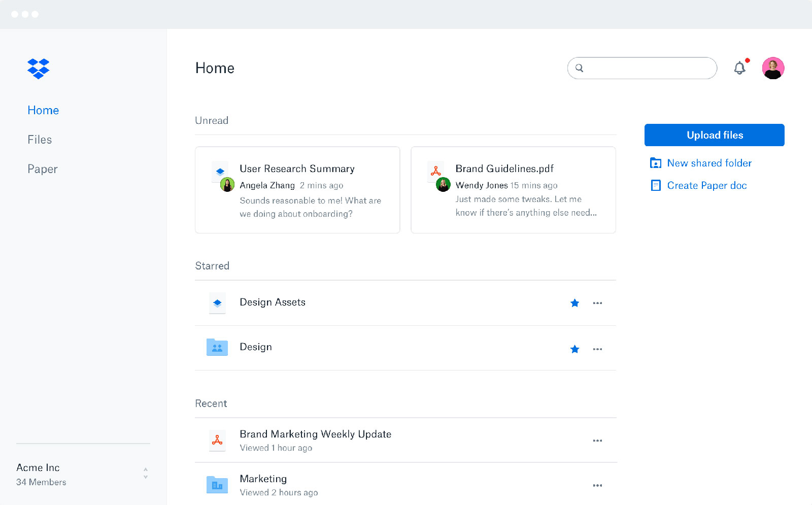
Task: Show more options for Marketing folder
Action: [x=597, y=485]
